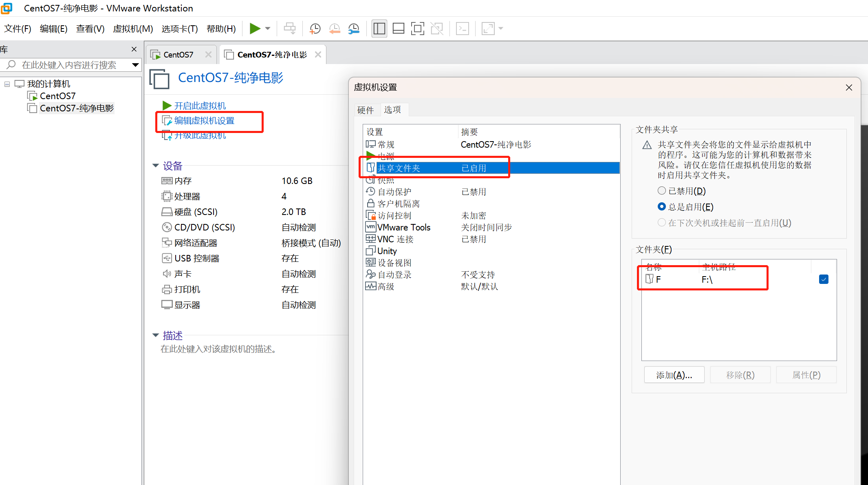
Task: Open the 虚拟机(M) menu
Action: coord(133,29)
